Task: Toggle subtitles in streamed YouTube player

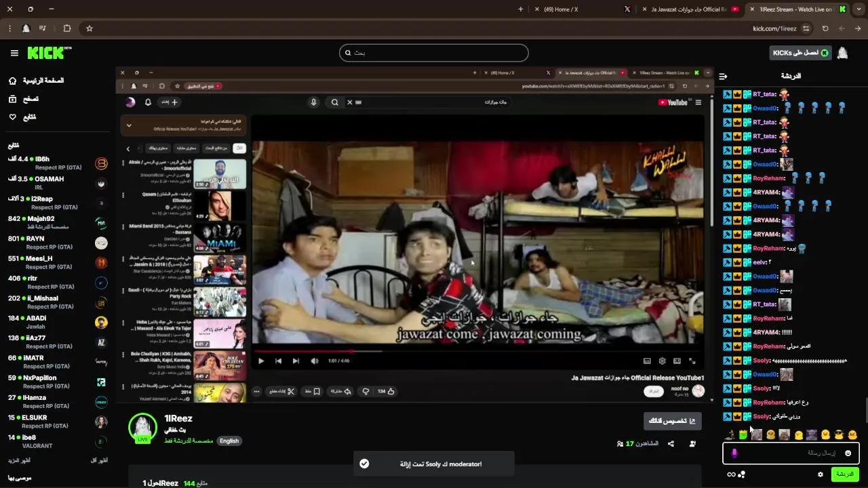Action: [x=647, y=361]
